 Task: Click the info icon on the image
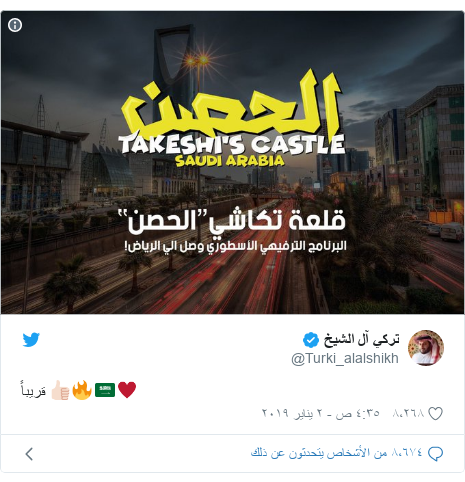[x=15, y=25]
